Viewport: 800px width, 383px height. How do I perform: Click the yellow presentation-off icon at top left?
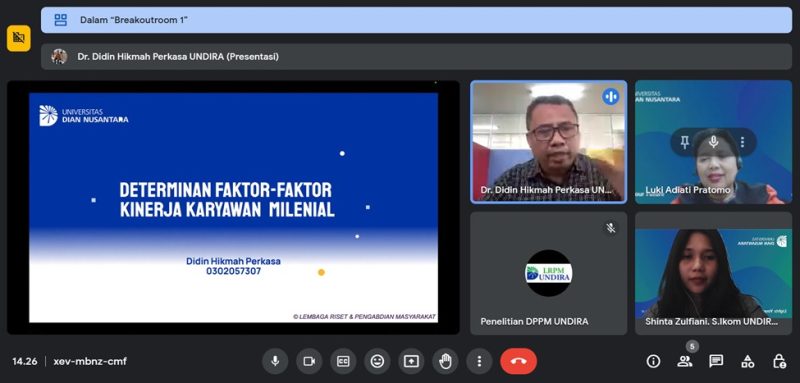pos(19,38)
